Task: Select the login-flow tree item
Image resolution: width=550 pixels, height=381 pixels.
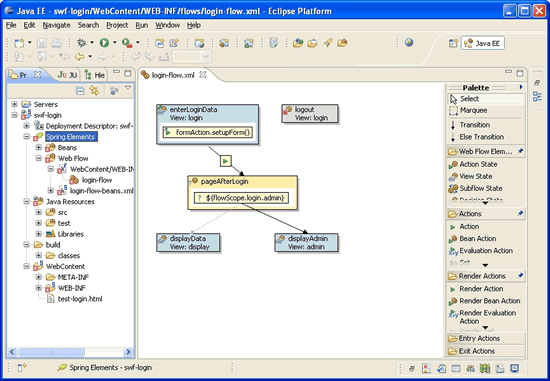Action: point(91,180)
